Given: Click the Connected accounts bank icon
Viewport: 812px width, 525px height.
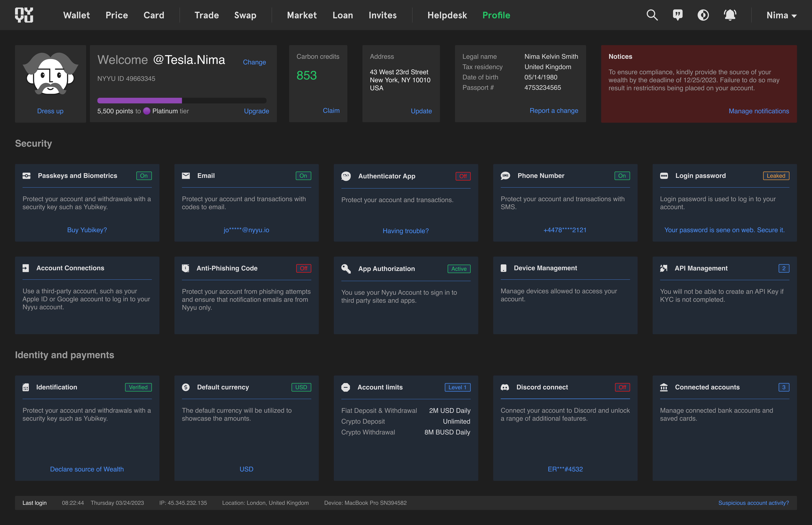Looking at the screenshot, I should [x=664, y=387].
